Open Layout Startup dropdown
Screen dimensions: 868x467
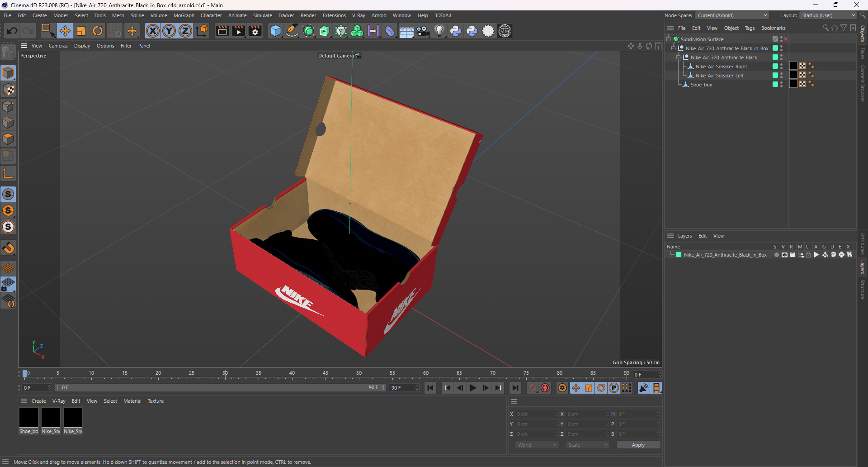828,15
